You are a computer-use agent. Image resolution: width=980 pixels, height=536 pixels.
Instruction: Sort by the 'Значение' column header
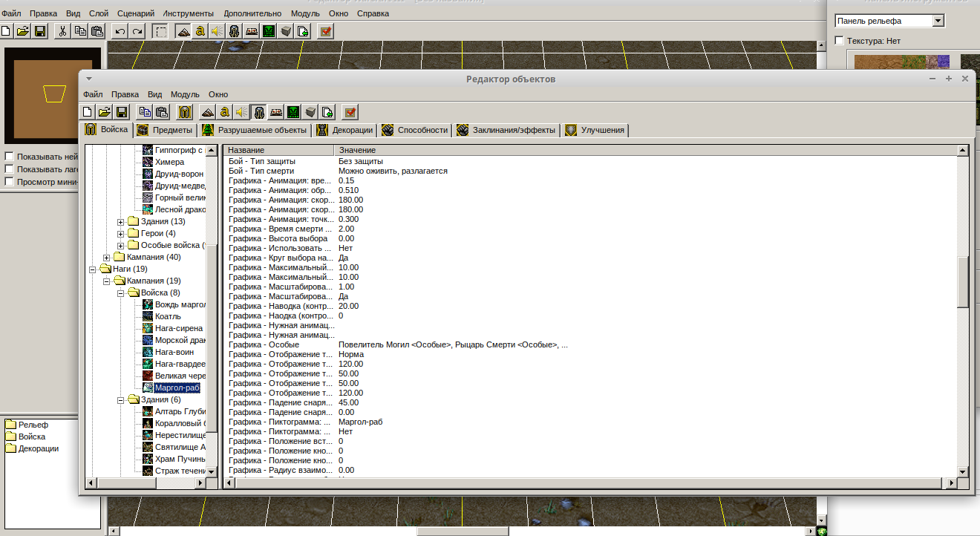tap(645, 151)
